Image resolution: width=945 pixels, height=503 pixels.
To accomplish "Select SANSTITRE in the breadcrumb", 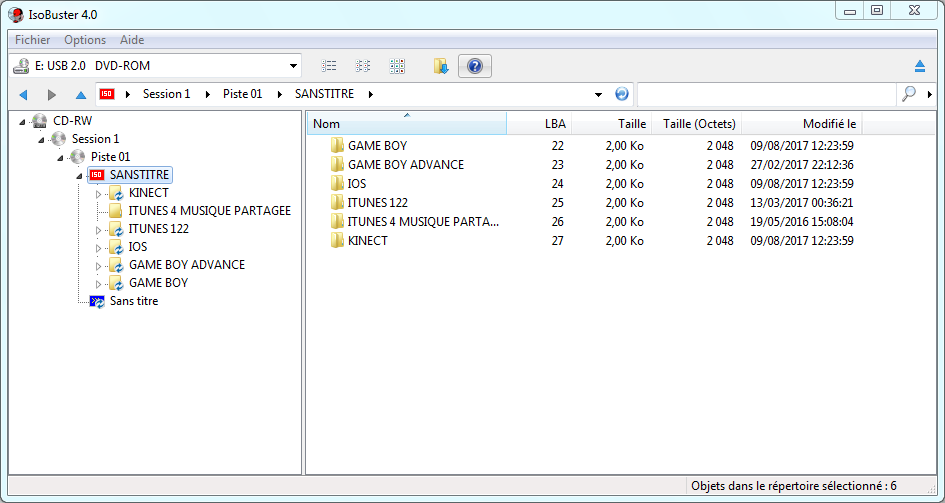I will (x=324, y=94).
